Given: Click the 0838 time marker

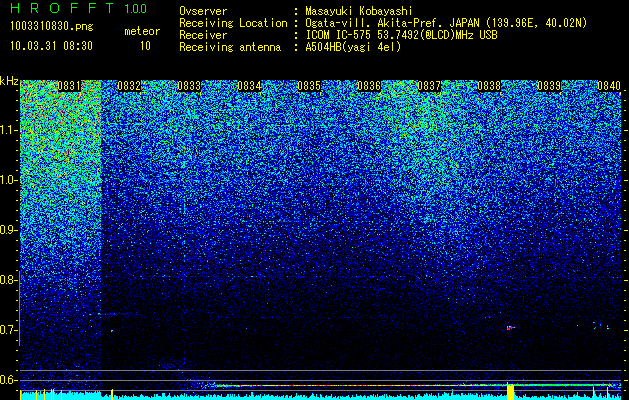Looking at the screenshot, I should click(x=489, y=86).
